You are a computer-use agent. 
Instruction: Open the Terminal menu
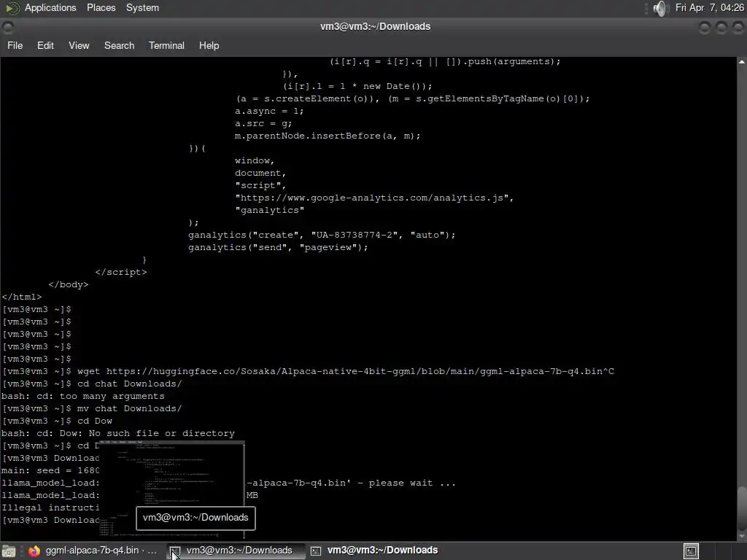pos(166,45)
